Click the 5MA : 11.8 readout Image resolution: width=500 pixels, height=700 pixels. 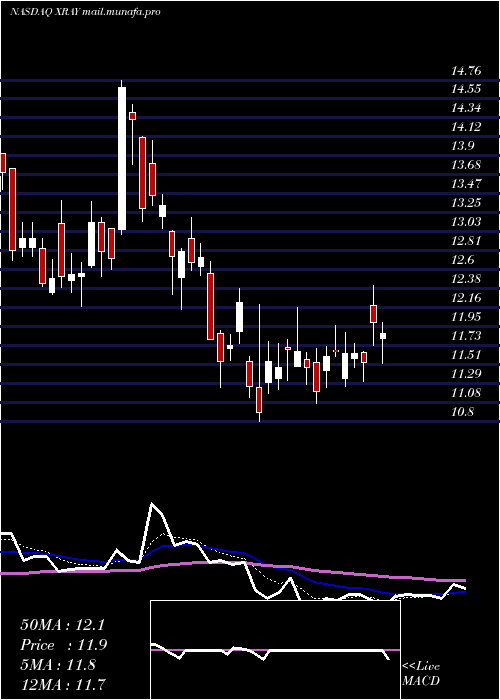click(58, 665)
